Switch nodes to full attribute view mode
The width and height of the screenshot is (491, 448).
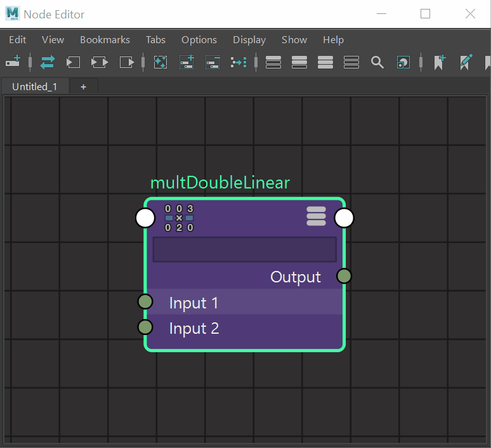(x=325, y=62)
